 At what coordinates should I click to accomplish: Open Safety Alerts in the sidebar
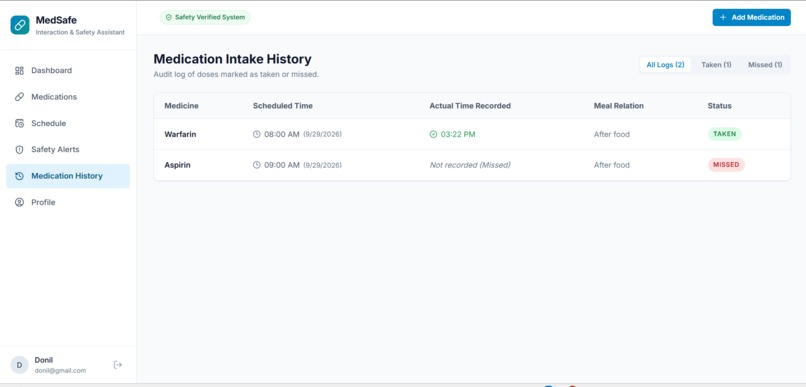click(68, 150)
